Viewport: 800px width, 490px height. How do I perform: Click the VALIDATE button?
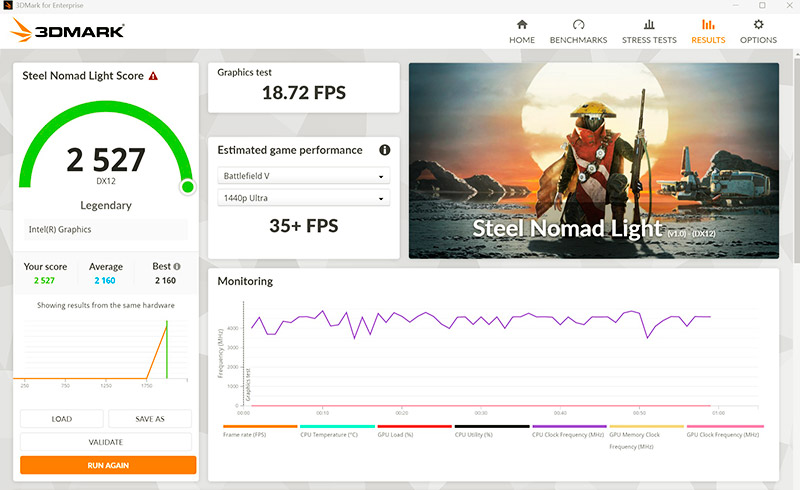pyautogui.click(x=105, y=442)
